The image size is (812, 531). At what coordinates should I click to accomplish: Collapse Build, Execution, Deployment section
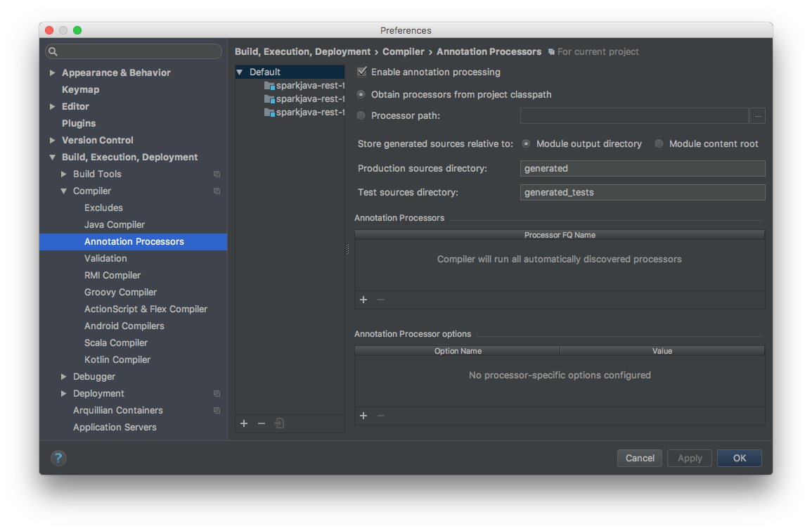tap(52, 157)
